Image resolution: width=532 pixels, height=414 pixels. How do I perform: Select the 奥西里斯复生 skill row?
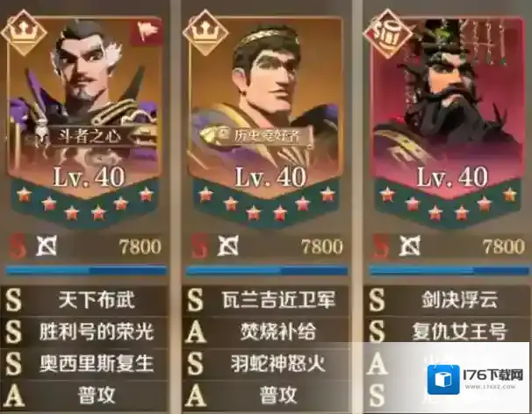coord(84,363)
